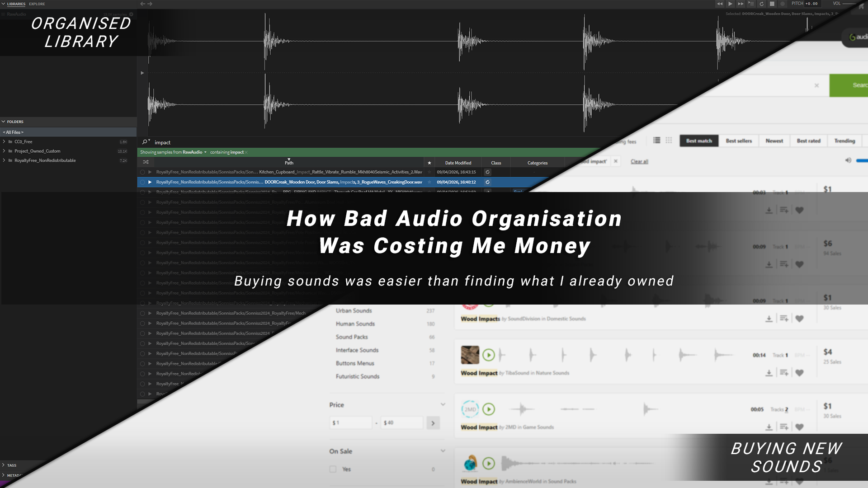Select the PITCH value field
This screenshot has height=488, width=868.
[x=812, y=4]
